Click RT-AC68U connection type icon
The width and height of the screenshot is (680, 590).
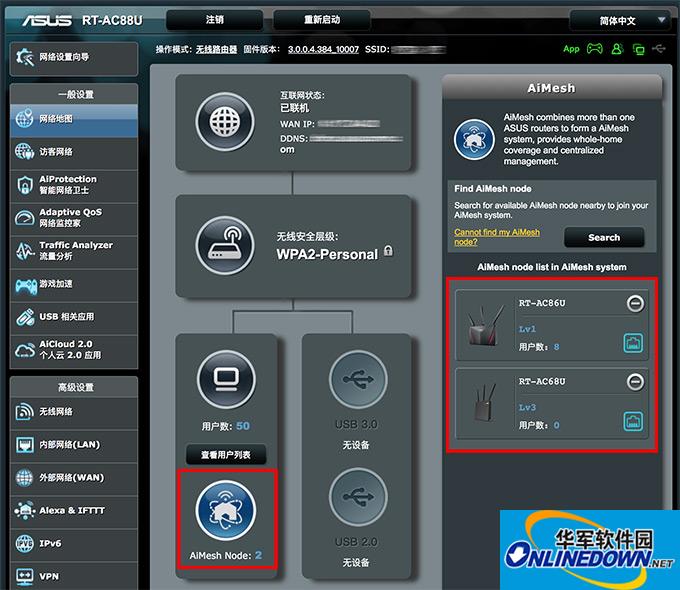pyautogui.click(x=633, y=421)
